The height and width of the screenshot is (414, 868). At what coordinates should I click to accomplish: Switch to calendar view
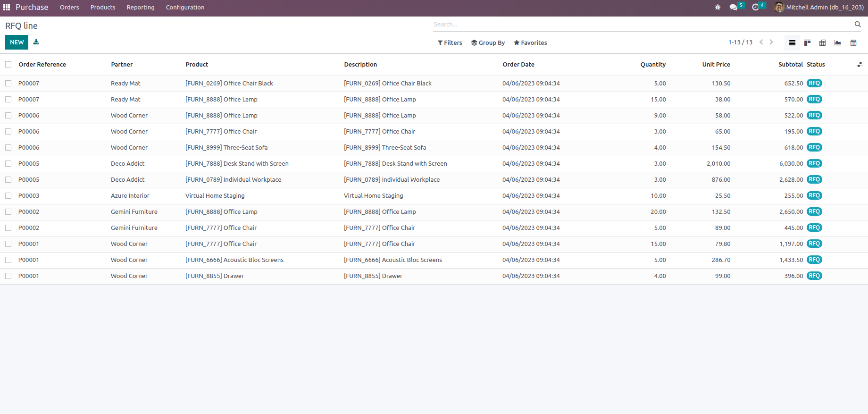click(x=853, y=42)
